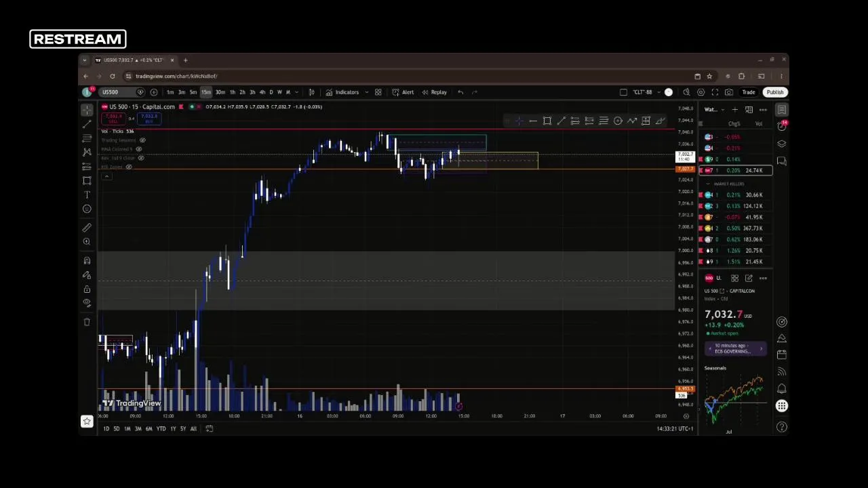
Task: Open the Indicators dialog
Action: pyautogui.click(x=342, y=92)
